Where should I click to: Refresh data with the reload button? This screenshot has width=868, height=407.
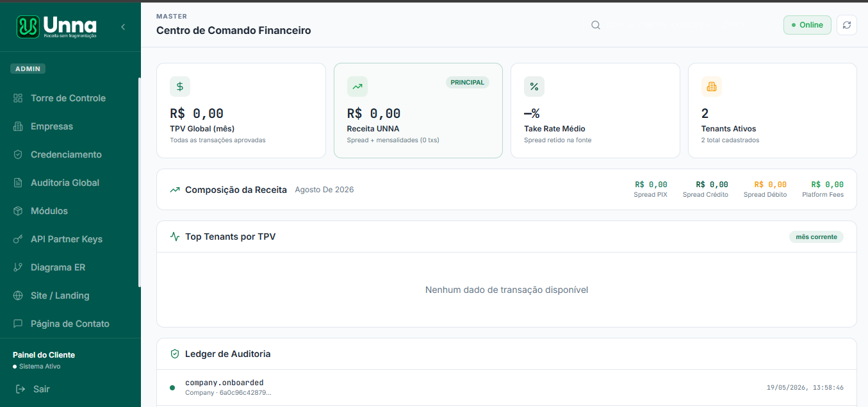[847, 25]
